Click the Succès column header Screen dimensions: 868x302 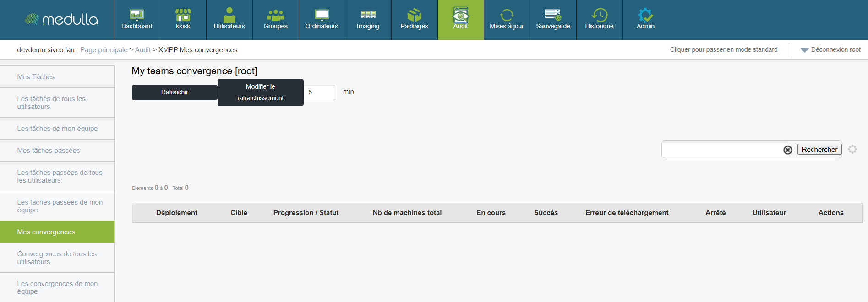click(x=546, y=213)
